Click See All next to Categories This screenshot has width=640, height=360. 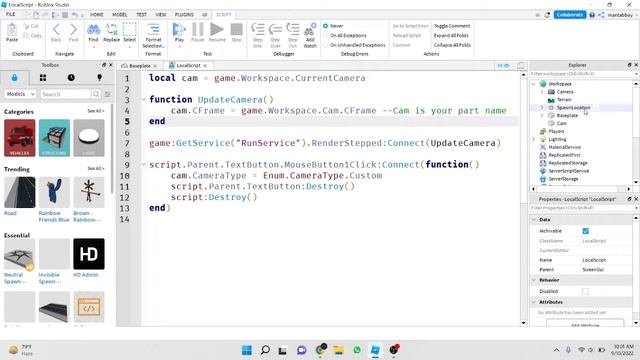[x=96, y=111]
